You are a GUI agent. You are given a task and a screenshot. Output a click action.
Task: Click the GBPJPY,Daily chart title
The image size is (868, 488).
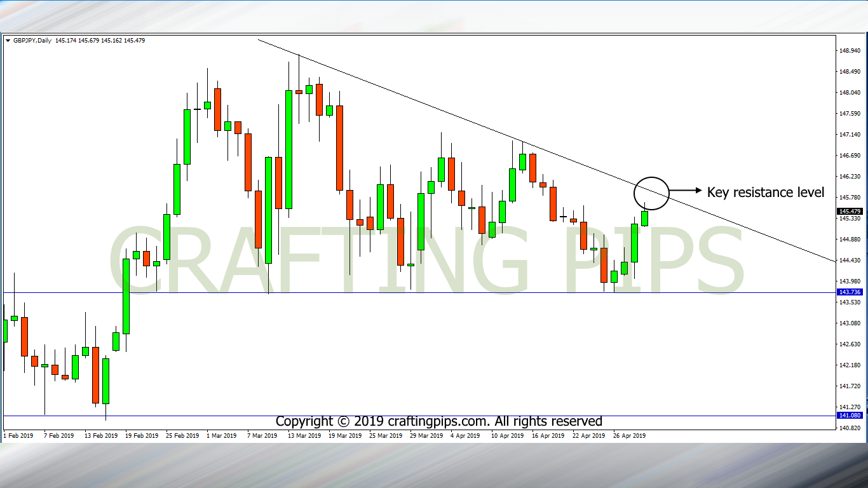click(x=32, y=41)
